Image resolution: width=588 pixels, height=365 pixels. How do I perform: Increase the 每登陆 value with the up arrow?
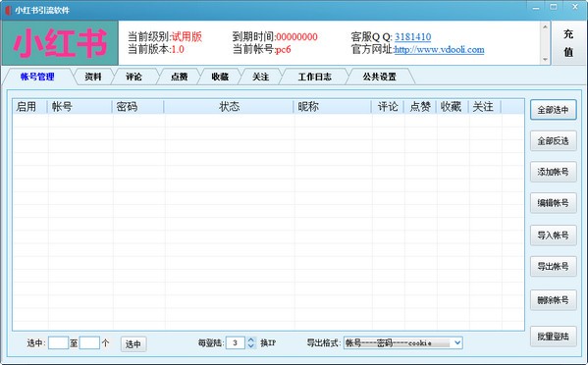(x=251, y=339)
